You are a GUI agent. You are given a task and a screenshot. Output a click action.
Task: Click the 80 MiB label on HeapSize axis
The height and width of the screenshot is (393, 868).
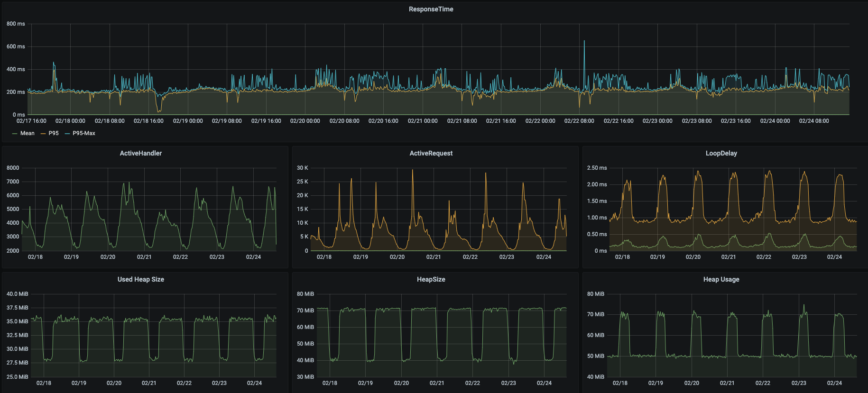[305, 294]
